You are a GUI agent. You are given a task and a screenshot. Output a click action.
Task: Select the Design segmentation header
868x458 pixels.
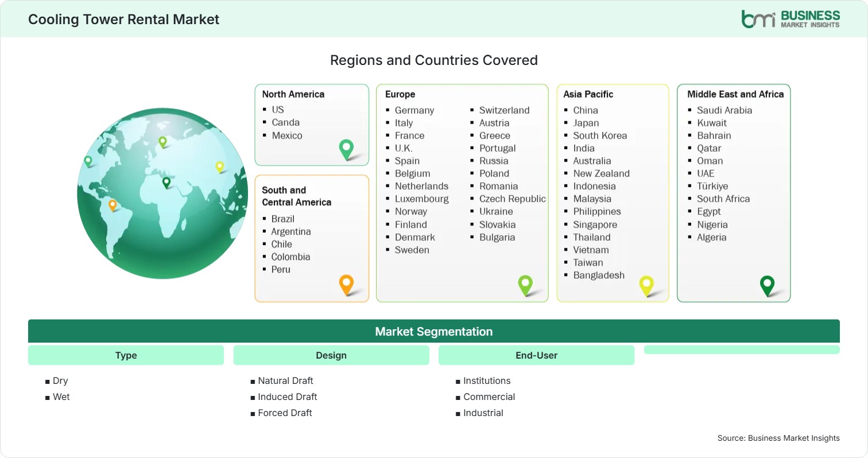tap(331, 355)
